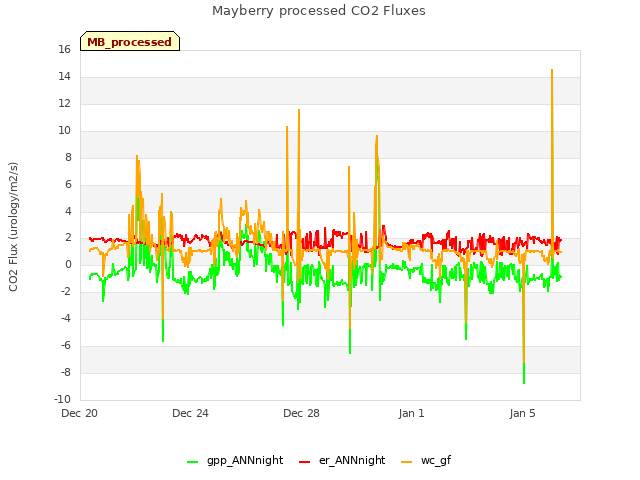Toggle wc_gf series in the legend
640x480 pixels.
pyautogui.click(x=426, y=460)
